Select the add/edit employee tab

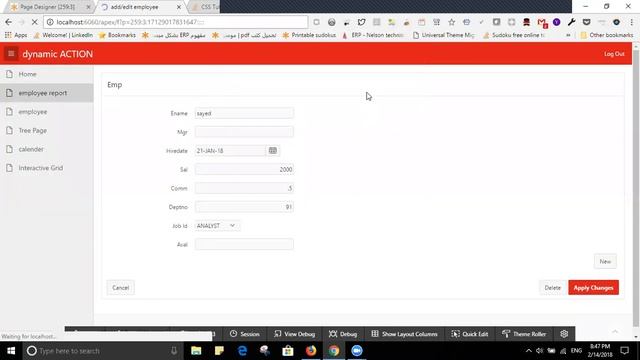141,7
